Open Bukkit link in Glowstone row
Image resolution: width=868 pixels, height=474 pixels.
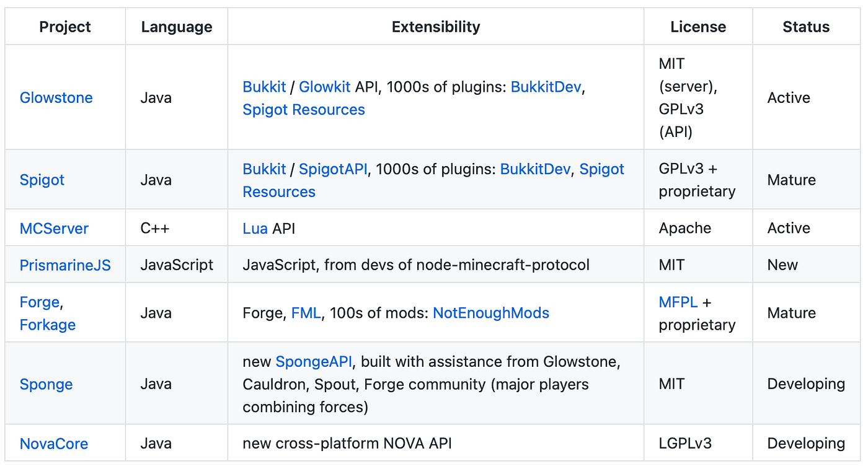click(264, 87)
